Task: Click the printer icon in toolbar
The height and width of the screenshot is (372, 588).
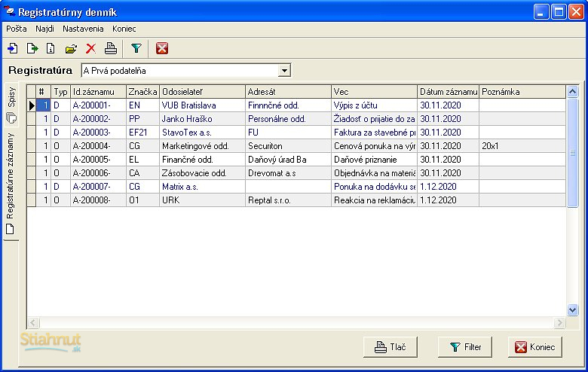Action: (x=110, y=48)
